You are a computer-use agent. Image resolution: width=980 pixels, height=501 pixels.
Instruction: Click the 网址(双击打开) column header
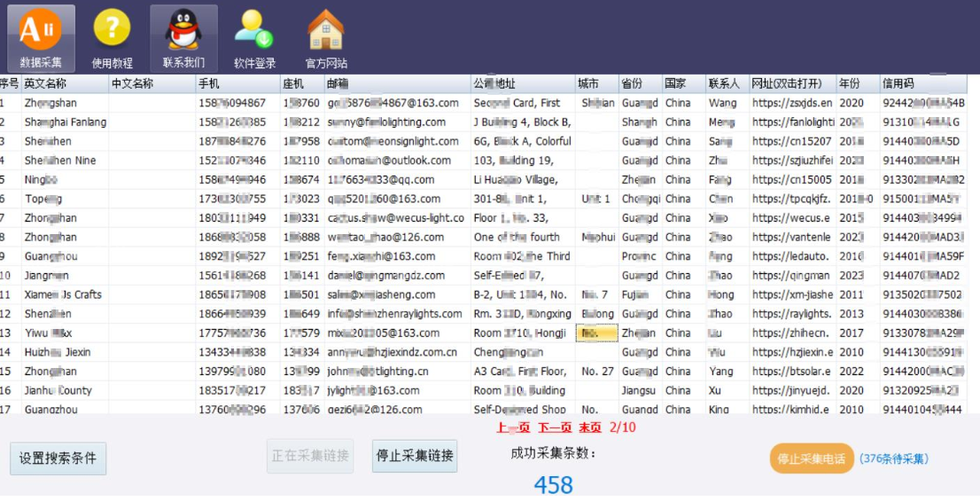pos(793,84)
